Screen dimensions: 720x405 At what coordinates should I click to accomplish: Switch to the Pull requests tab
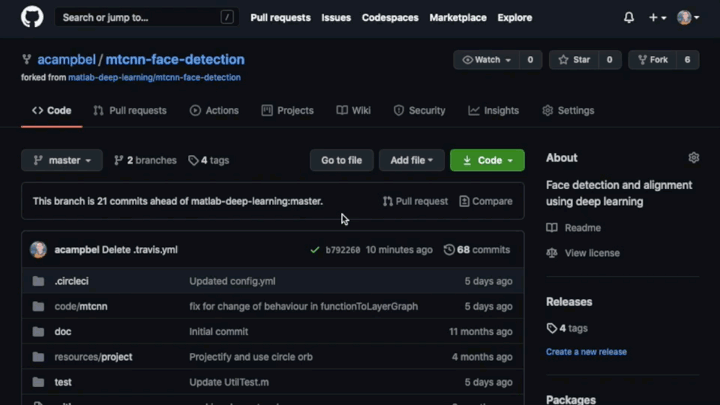click(129, 111)
